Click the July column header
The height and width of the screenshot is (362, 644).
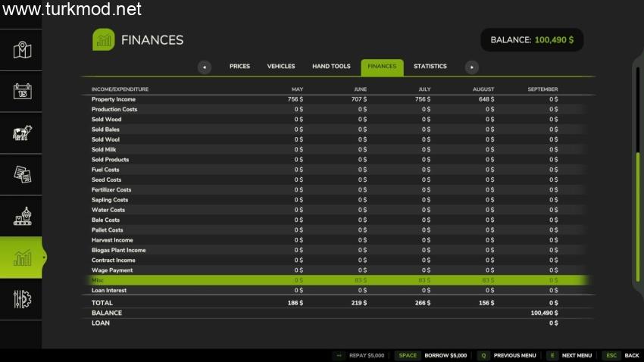pyautogui.click(x=424, y=89)
